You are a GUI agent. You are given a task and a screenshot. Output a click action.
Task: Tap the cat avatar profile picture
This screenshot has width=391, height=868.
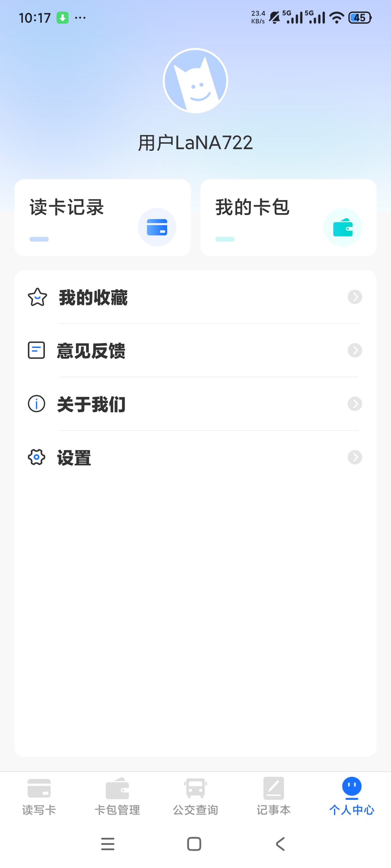coord(195,81)
